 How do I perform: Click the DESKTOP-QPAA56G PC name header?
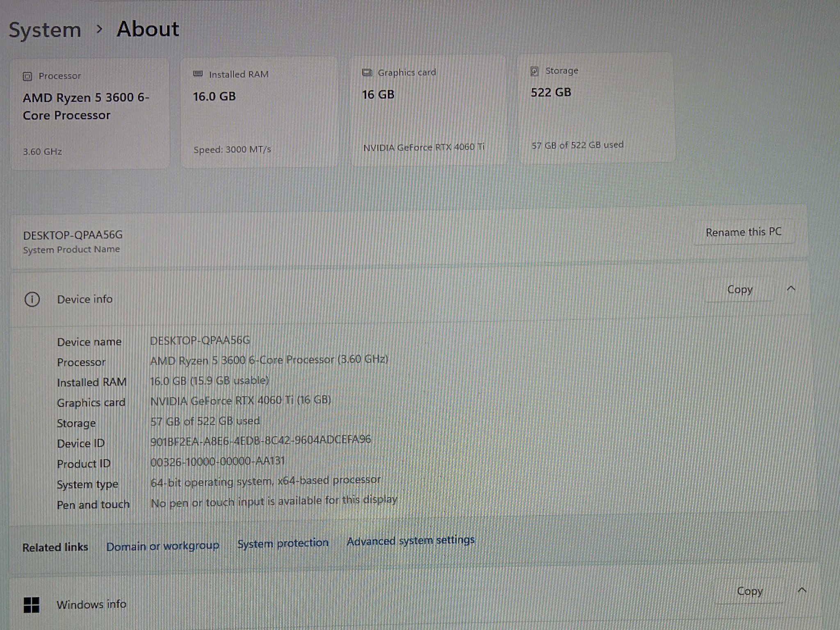click(73, 235)
